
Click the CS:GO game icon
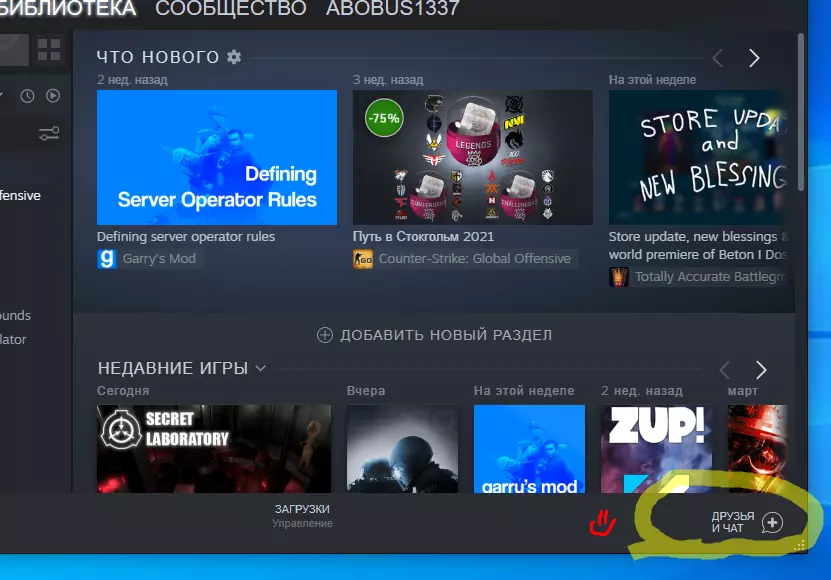click(363, 259)
